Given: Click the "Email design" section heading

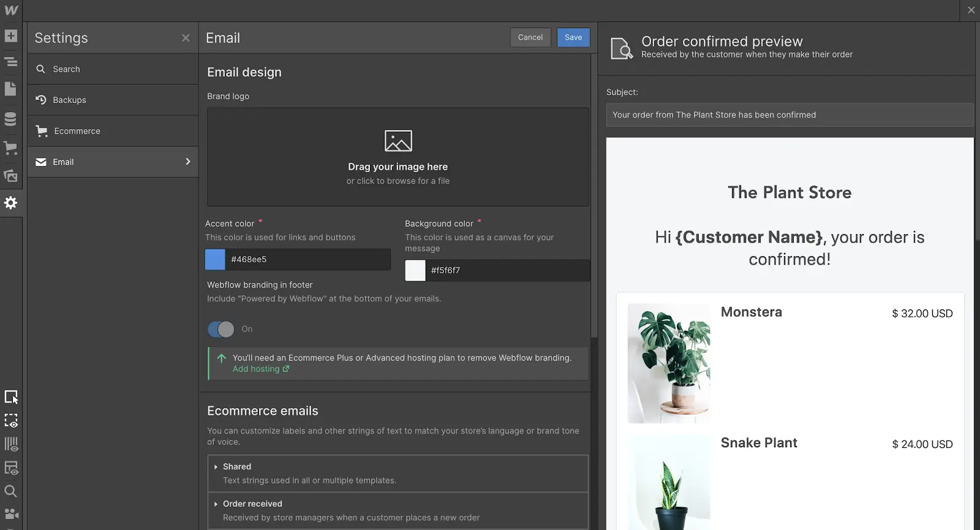Looking at the screenshot, I should coord(244,72).
